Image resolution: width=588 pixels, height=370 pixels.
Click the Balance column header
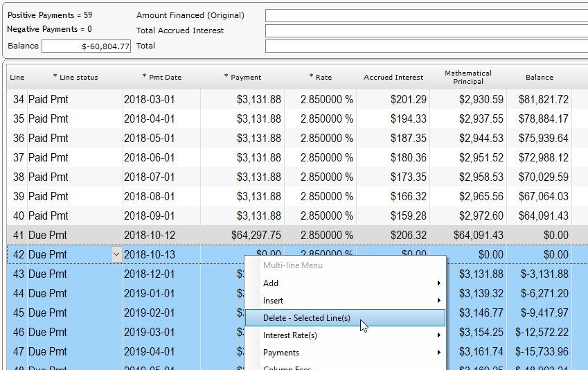(x=540, y=78)
